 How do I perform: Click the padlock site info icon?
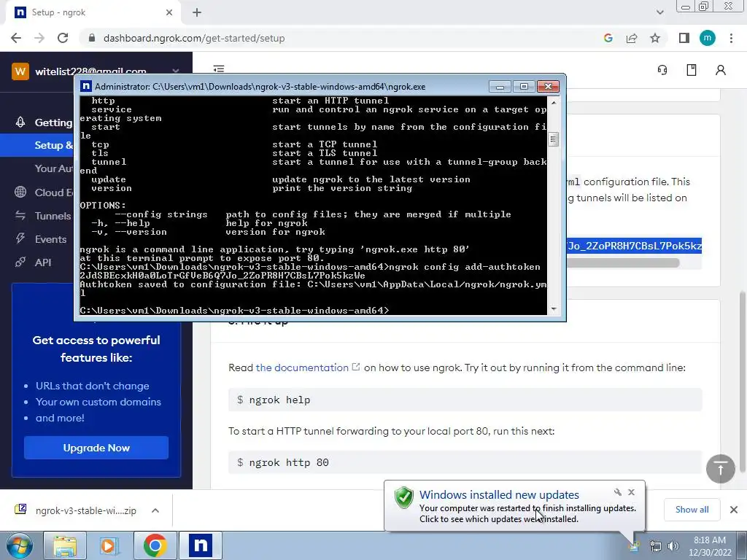click(92, 38)
